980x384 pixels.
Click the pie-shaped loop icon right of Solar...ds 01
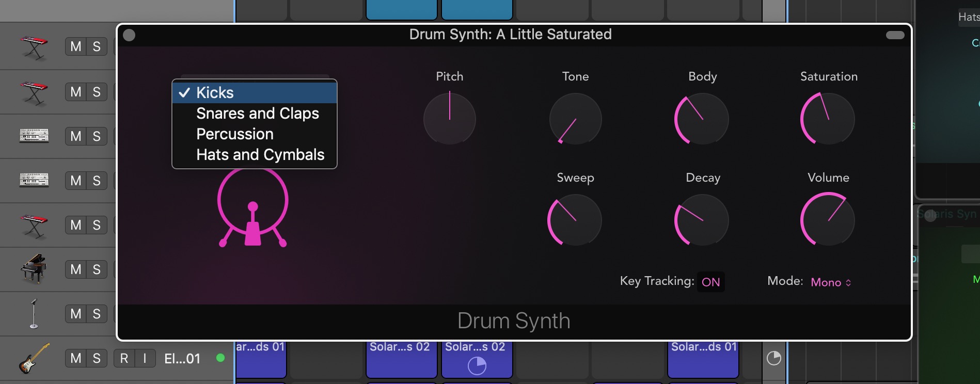[773, 358]
